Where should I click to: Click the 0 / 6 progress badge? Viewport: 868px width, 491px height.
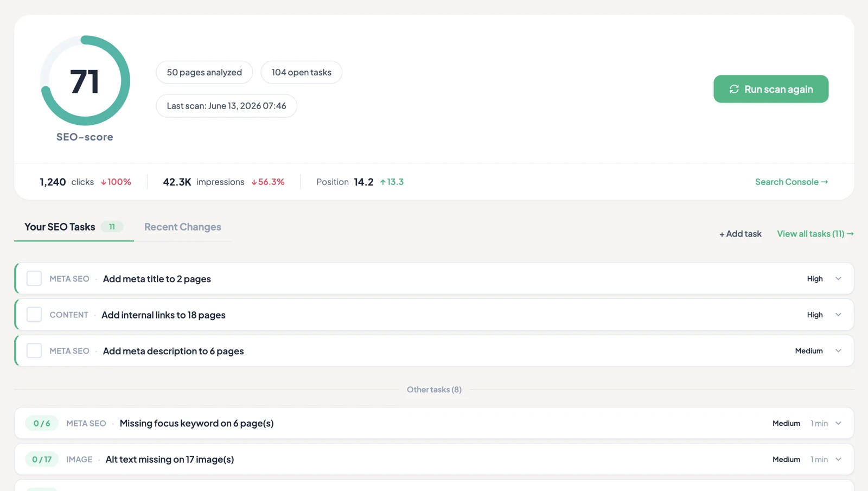[x=42, y=423]
